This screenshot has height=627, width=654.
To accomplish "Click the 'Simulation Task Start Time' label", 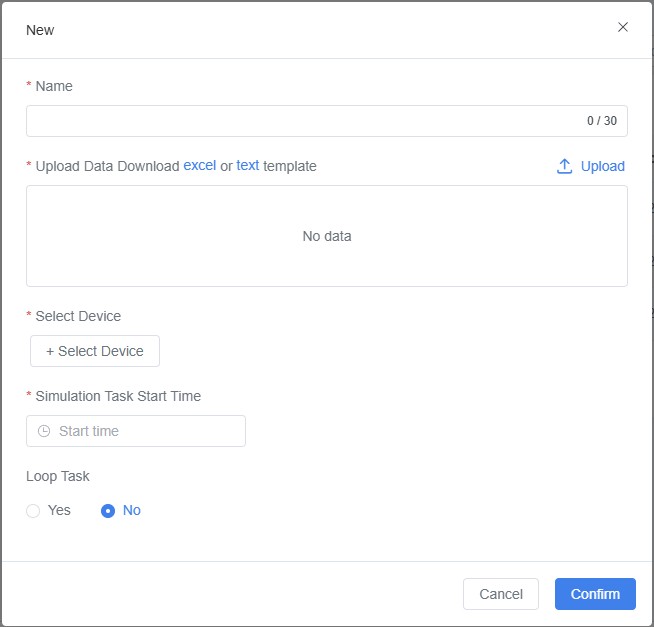I will click(118, 396).
